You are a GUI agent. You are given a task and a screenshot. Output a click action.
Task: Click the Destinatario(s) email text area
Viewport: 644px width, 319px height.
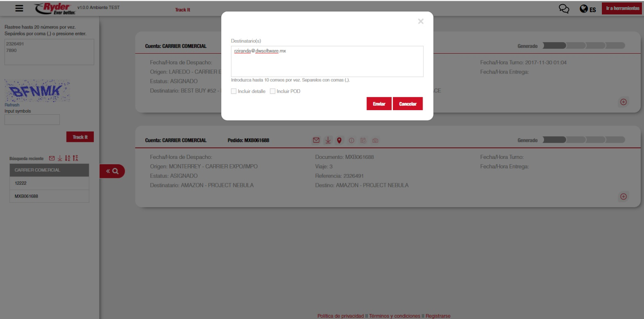327,61
